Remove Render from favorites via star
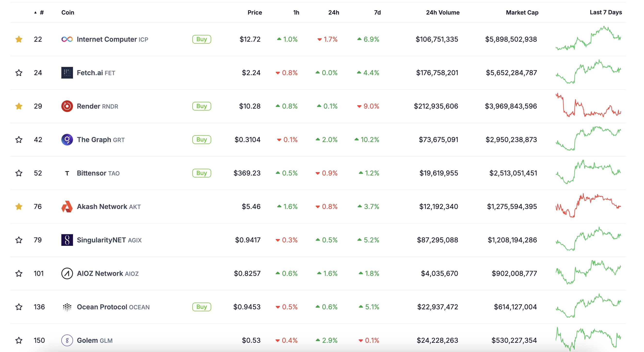Screen dimensions: 644x352 (19, 106)
